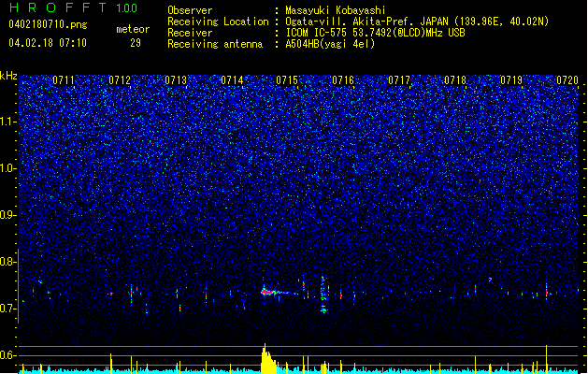The width and height of the screenshot is (588, 374).
Task: Click the 0715 time marker
Action: coord(287,80)
